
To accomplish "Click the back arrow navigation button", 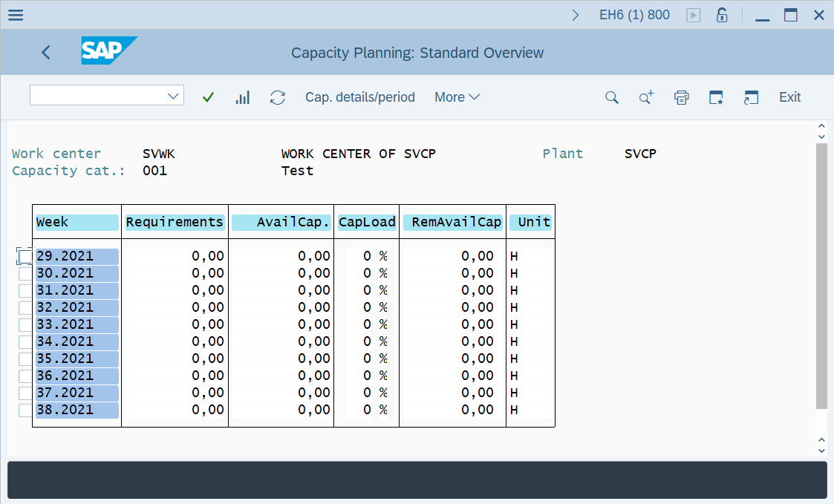I will (x=45, y=52).
